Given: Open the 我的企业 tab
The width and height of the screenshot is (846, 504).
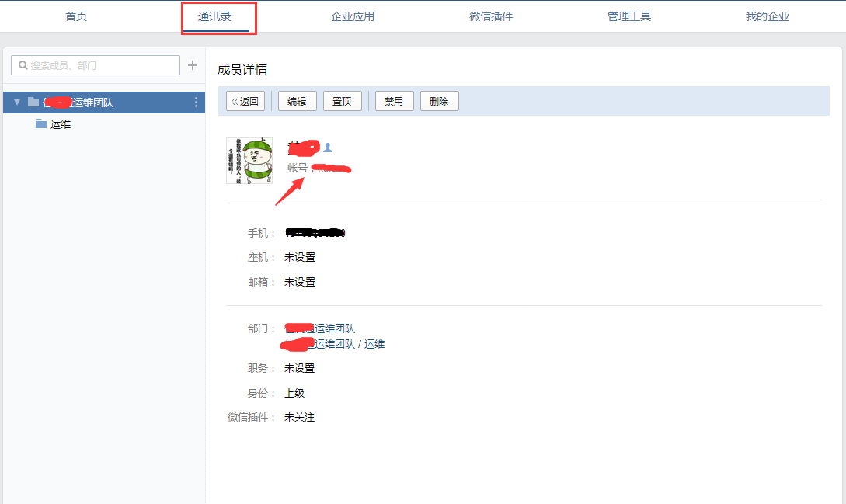Looking at the screenshot, I should pos(768,17).
